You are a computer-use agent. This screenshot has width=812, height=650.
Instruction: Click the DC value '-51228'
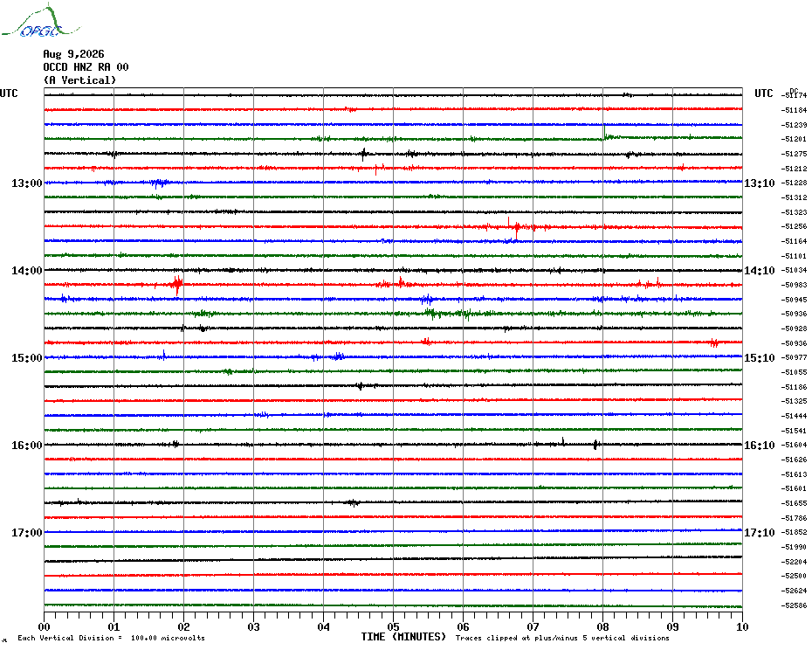[795, 183]
